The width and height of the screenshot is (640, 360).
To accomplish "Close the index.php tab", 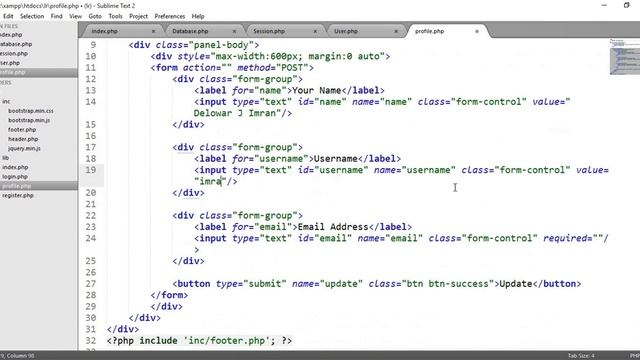I will (153, 31).
